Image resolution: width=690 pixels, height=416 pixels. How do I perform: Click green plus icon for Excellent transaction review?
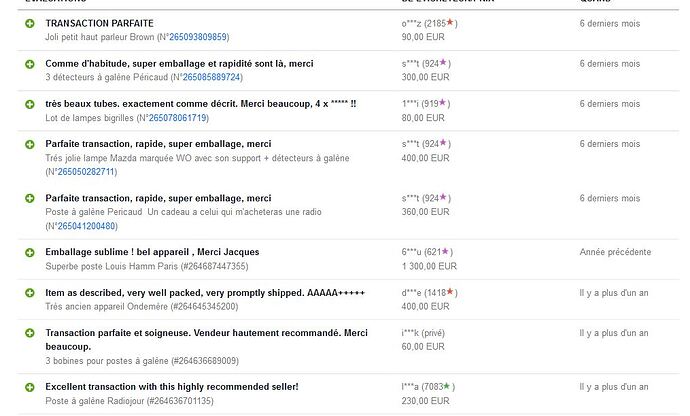30,387
